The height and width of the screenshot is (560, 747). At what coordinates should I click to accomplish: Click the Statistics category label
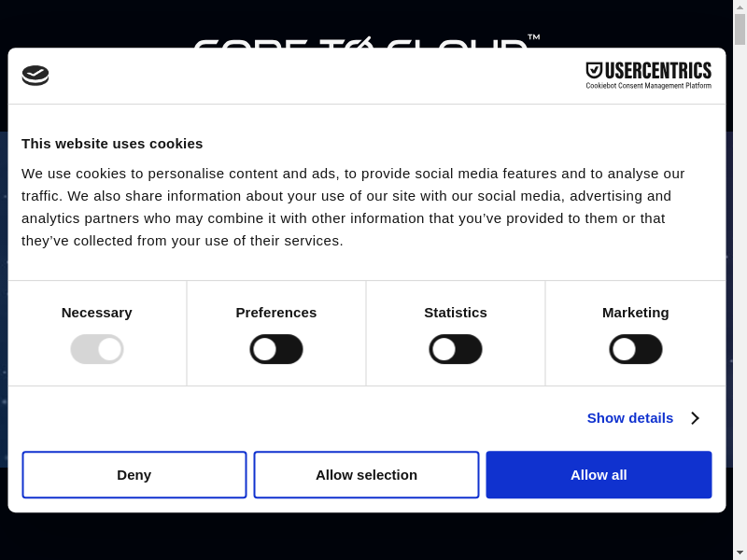click(456, 313)
